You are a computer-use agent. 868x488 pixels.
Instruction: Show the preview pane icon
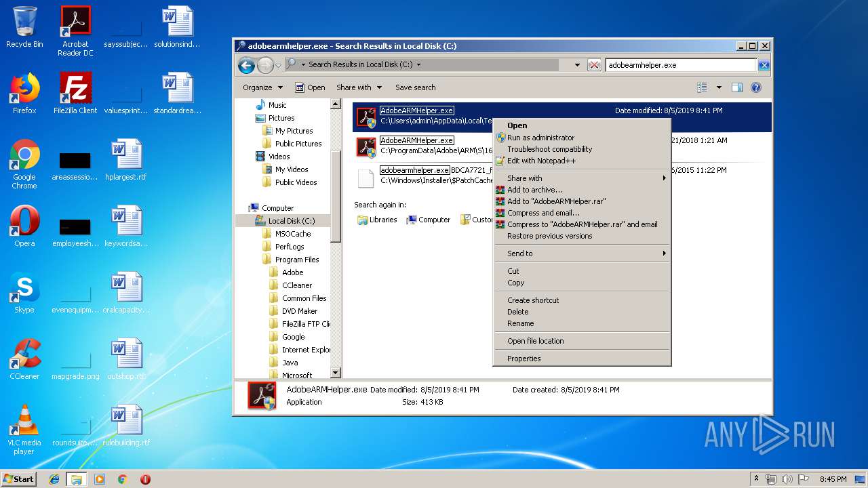(x=737, y=87)
